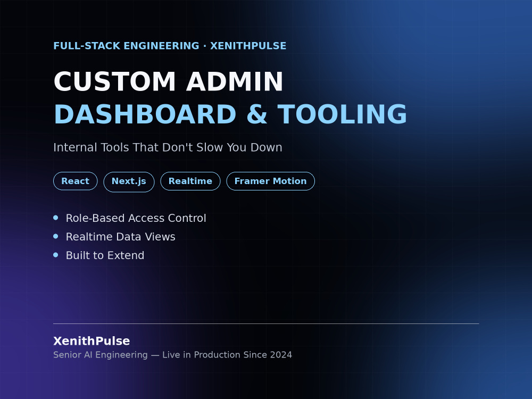
Task: Click the 'FULL-STACK ENGINEERING · XENITHPULSE' header text
Action: point(170,46)
